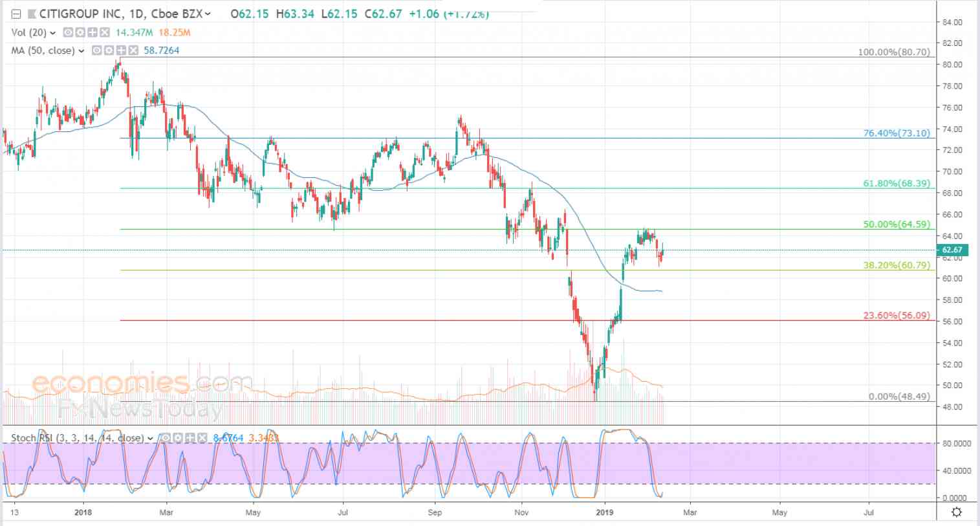
Task: Click the open price O62.15
Action: [x=249, y=14]
